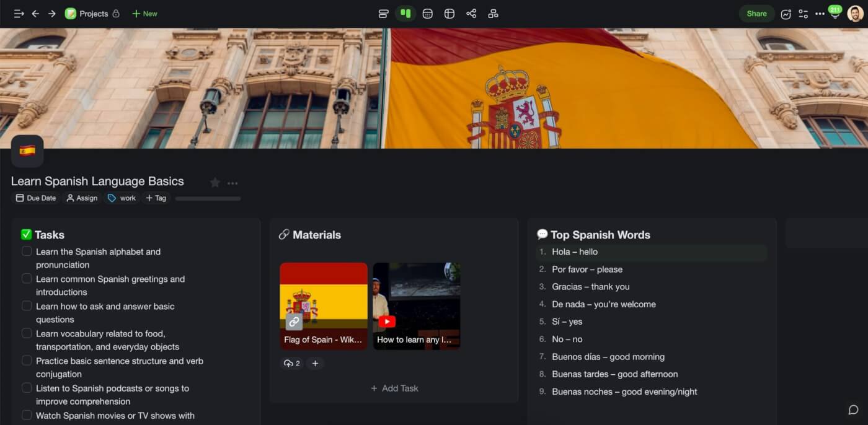This screenshot has height=425, width=868.
Task: Open the list view icon in the toolbar
Action: pos(383,13)
